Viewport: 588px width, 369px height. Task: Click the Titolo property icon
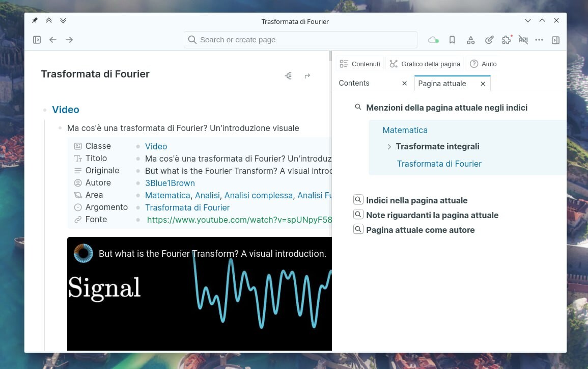(x=78, y=159)
